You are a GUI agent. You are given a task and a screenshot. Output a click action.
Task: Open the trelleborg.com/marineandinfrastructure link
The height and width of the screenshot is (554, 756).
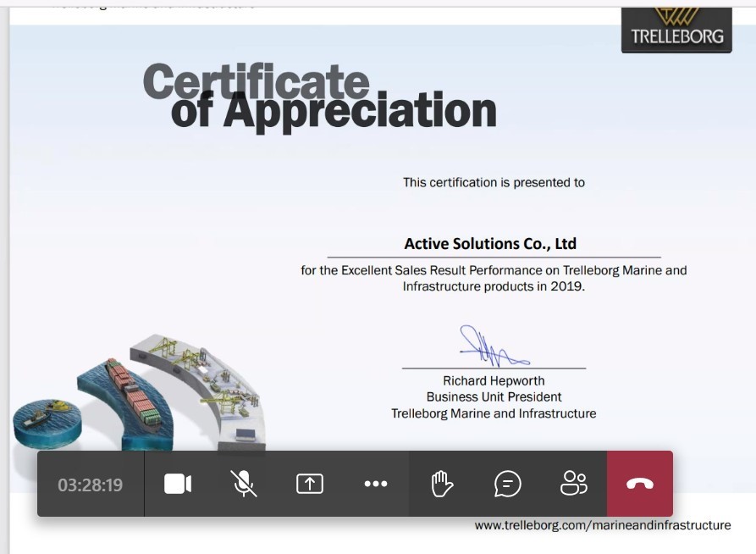603,525
